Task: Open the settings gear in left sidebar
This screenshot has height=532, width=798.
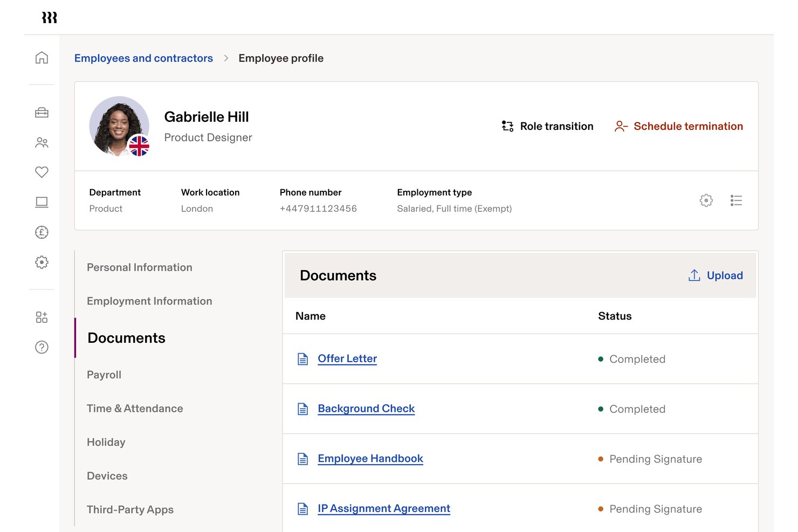Action: point(42,262)
